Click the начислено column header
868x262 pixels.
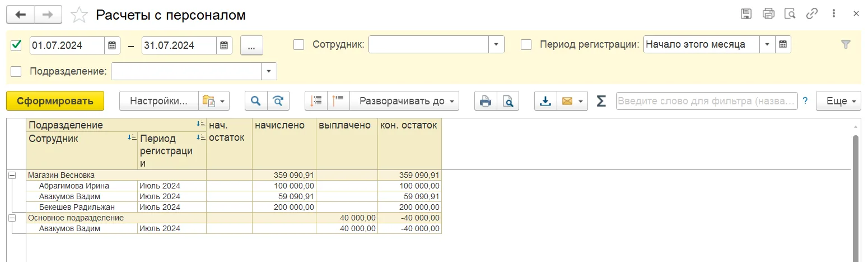point(284,144)
